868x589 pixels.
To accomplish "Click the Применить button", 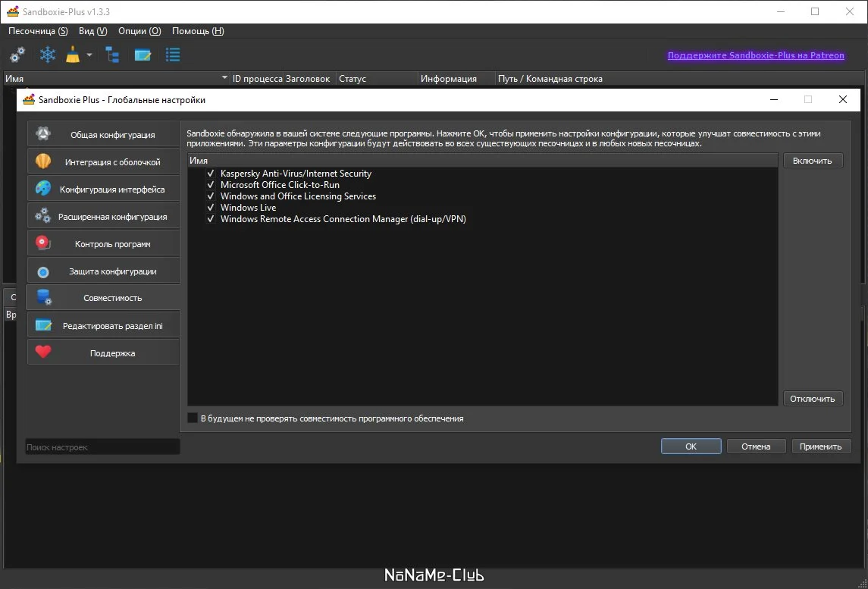I will click(821, 446).
